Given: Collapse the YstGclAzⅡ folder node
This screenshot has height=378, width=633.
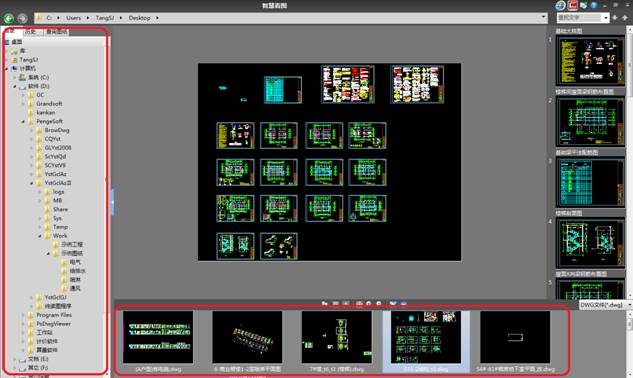Looking at the screenshot, I should click(x=31, y=183).
